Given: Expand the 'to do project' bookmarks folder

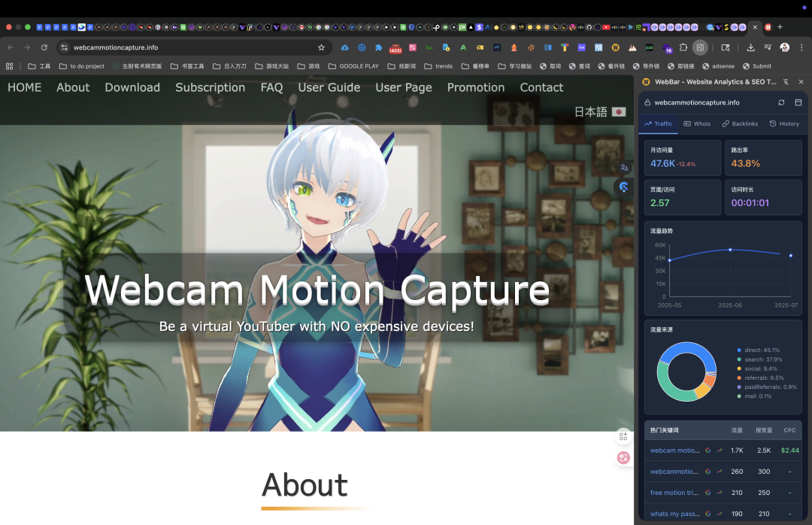Looking at the screenshot, I should click(x=82, y=66).
